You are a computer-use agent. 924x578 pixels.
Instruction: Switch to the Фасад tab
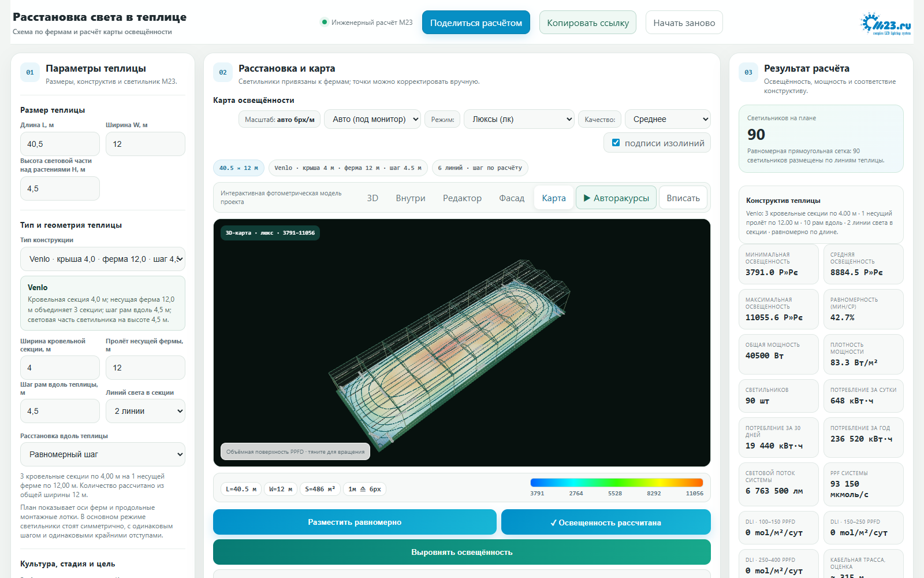pos(512,198)
